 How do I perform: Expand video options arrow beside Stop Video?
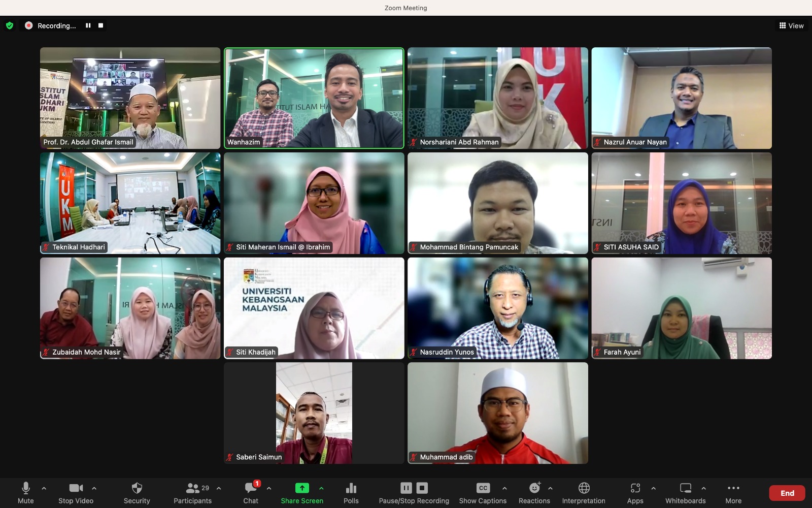tap(94, 488)
